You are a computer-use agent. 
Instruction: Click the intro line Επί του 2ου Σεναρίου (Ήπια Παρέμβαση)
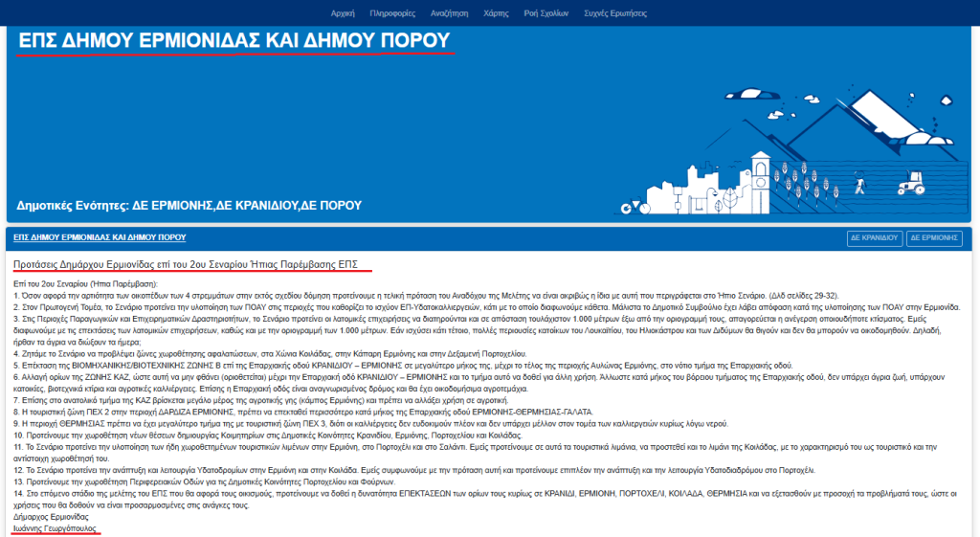pos(85,284)
